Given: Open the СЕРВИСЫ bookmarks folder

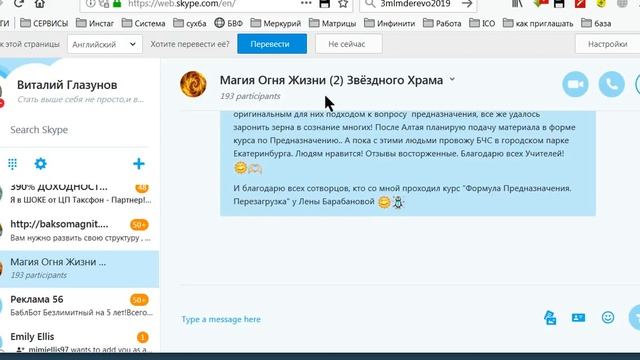Looking at the screenshot, I should [44, 23].
